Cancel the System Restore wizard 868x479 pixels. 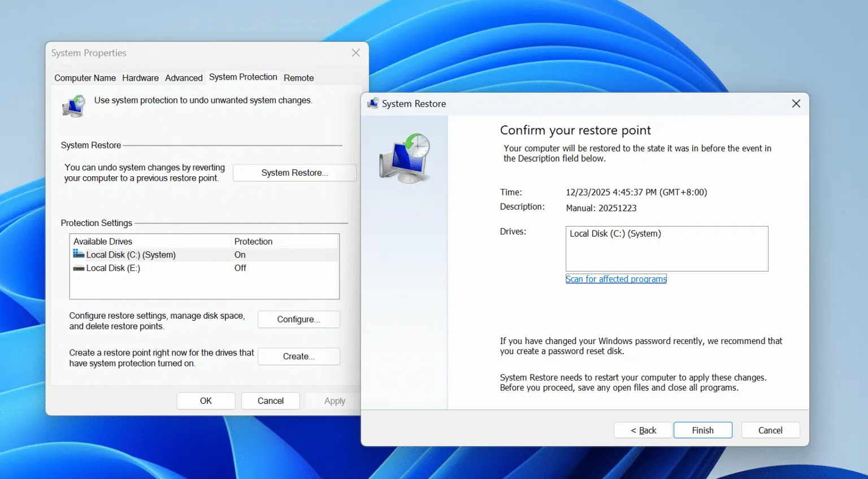click(x=770, y=430)
